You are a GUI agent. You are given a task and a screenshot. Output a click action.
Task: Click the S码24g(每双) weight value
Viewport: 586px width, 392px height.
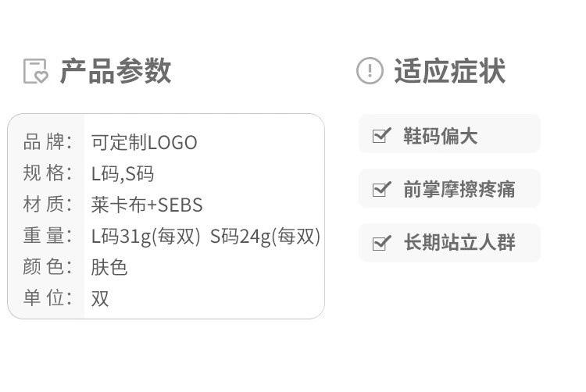click(265, 236)
